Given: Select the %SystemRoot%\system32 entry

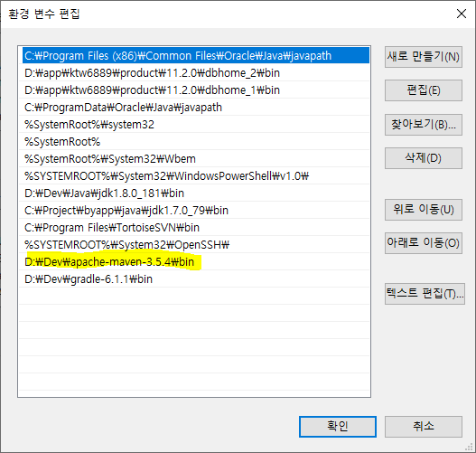Looking at the screenshot, I should (194, 124).
